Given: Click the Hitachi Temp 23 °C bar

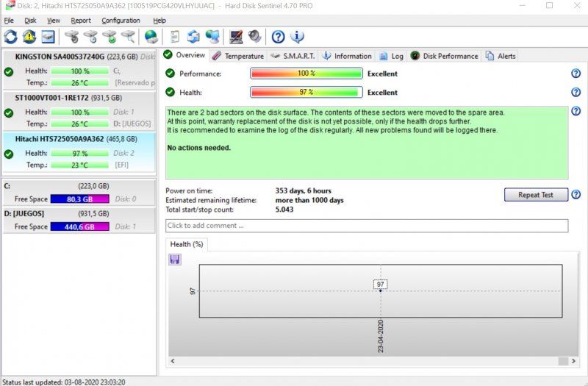Looking at the screenshot, I should pyautogui.click(x=80, y=165).
